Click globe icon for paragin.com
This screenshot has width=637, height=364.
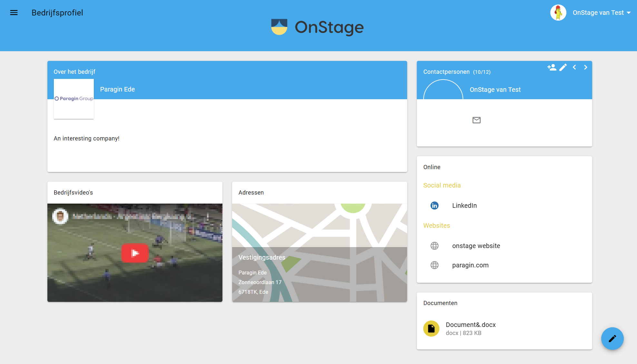[434, 265]
